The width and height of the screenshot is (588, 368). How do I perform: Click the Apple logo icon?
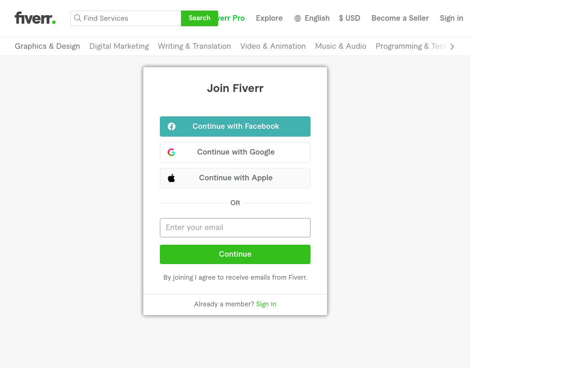click(x=171, y=178)
